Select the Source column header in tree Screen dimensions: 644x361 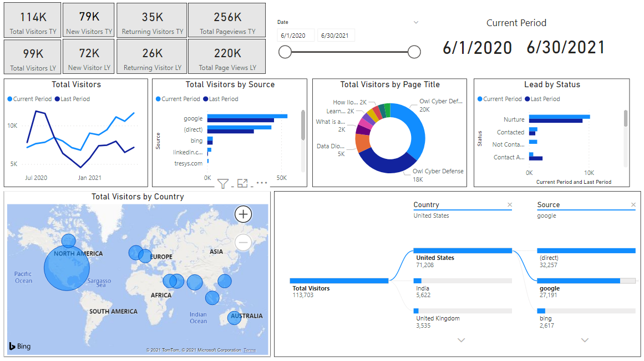(548, 205)
